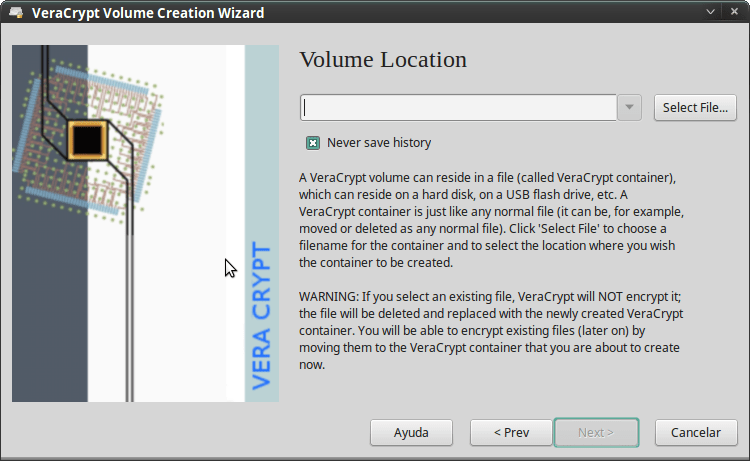The width and height of the screenshot is (750, 461).
Task: Uncheck the Never save history checkbox
Action: tap(313, 143)
